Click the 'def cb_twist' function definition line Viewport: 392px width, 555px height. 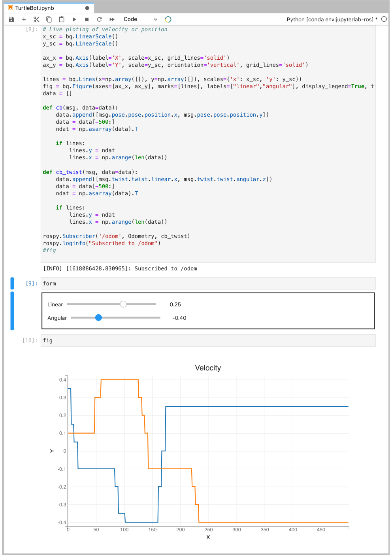[x=90, y=172]
